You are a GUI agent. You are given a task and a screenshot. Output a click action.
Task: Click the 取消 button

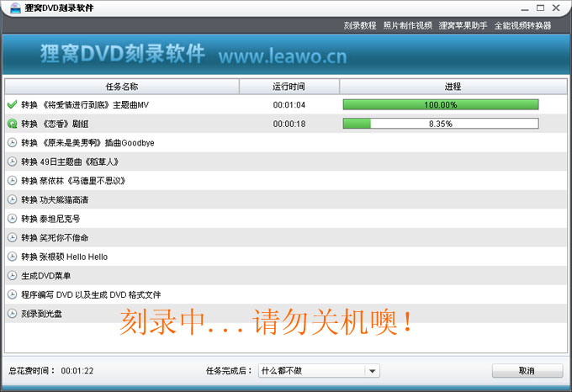point(527,371)
